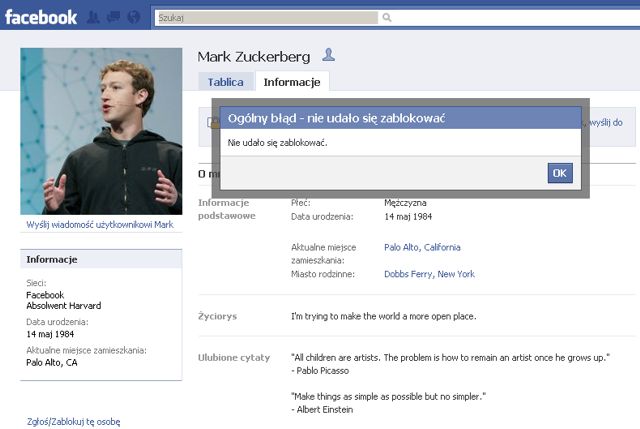The width and height of the screenshot is (640, 429).
Task: Click the 'Mężczyzna' gender value
Action: coord(405,203)
